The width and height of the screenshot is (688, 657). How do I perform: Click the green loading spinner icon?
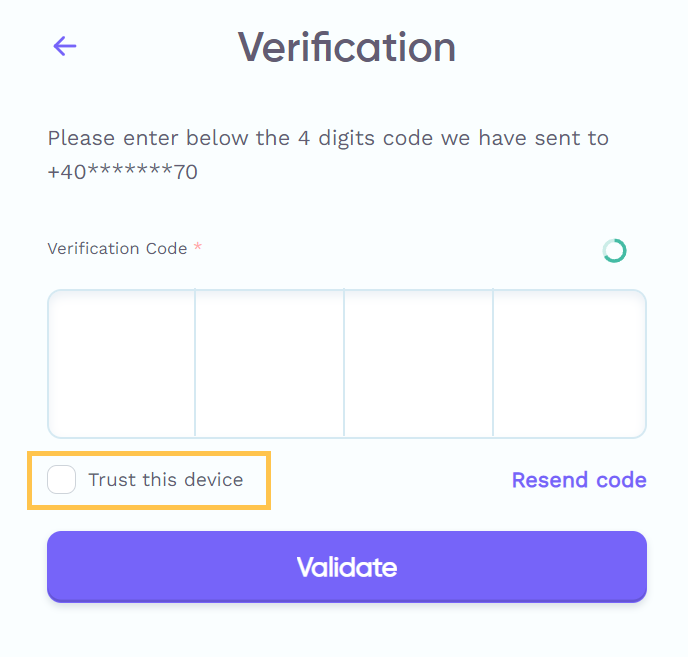tap(614, 251)
